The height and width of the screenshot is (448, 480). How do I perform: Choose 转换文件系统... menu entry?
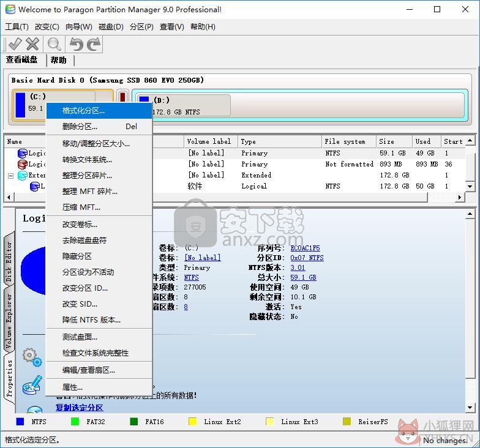(99, 159)
